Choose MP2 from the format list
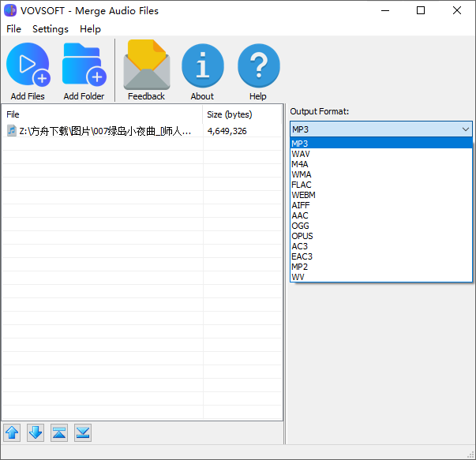Viewport: 476px width, 460px height. point(381,267)
